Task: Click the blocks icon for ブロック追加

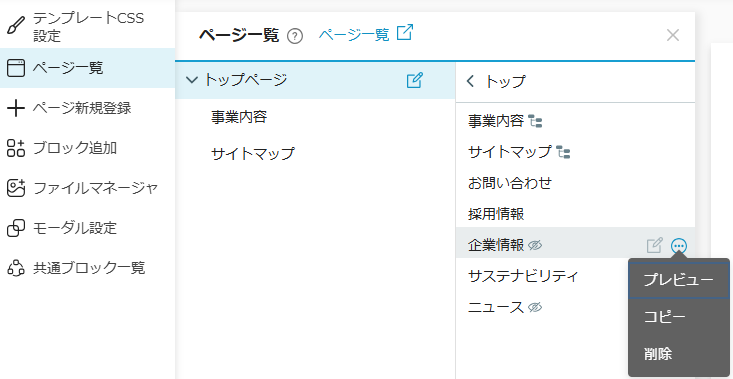Action: click(16, 149)
